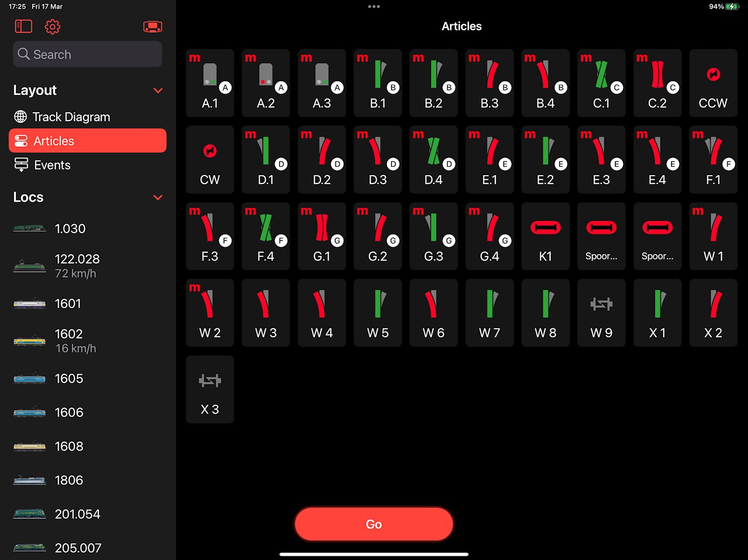This screenshot has height=560, width=748.
Task: Select locomotive 122.028
Action: click(x=88, y=266)
